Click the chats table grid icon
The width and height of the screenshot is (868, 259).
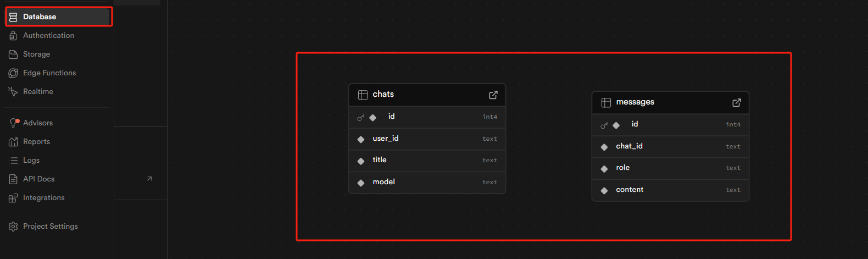(363, 95)
